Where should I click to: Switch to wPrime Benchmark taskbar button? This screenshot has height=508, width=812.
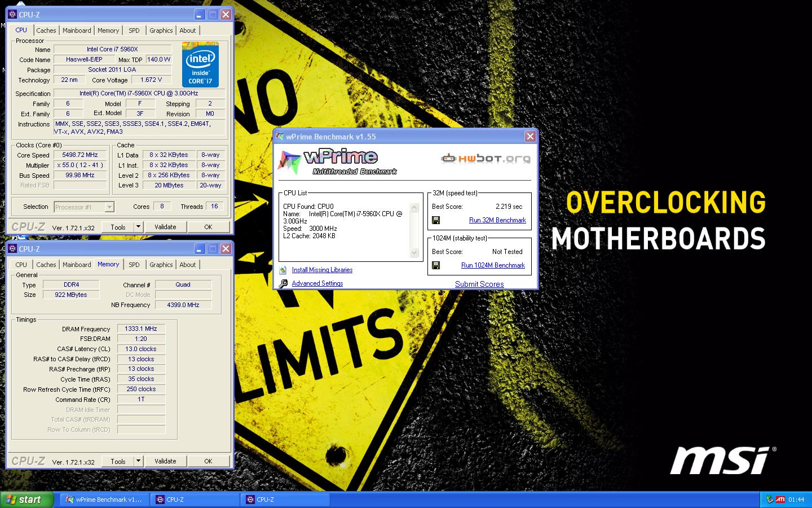(105, 500)
